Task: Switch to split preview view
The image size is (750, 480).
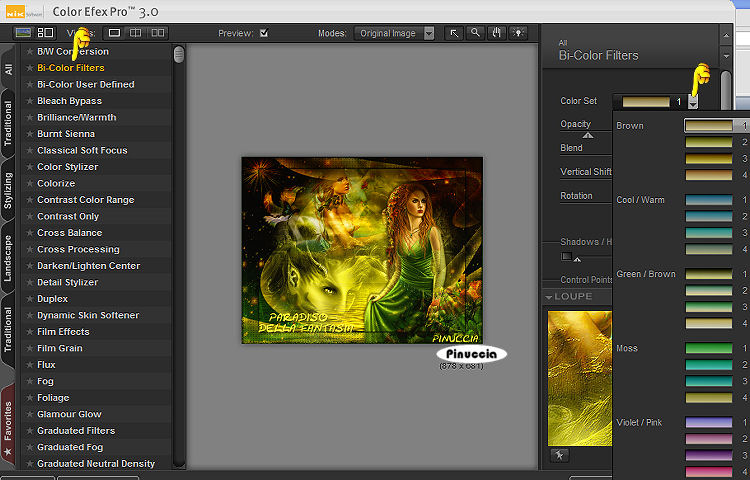Action: point(136,33)
